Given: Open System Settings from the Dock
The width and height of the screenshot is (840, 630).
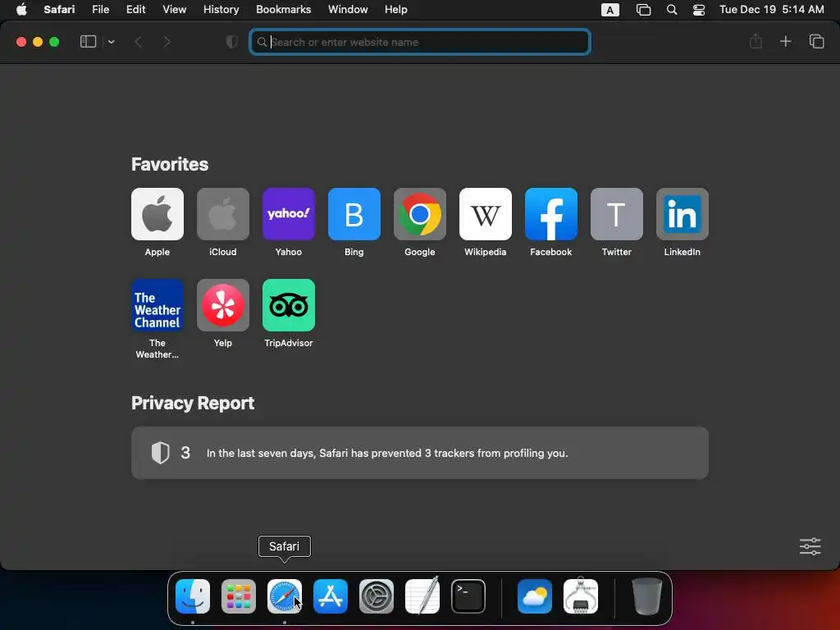Looking at the screenshot, I should point(376,596).
